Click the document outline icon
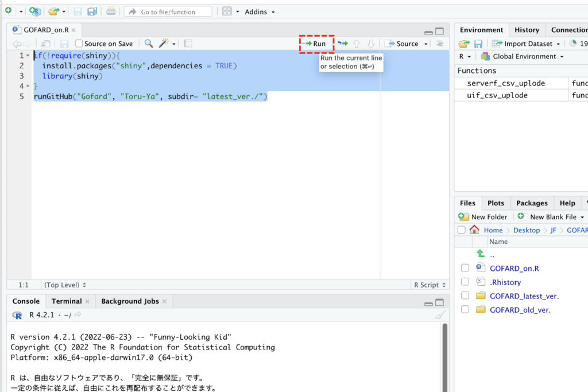Image resolution: width=588 pixels, height=392 pixels. [x=440, y=44]
